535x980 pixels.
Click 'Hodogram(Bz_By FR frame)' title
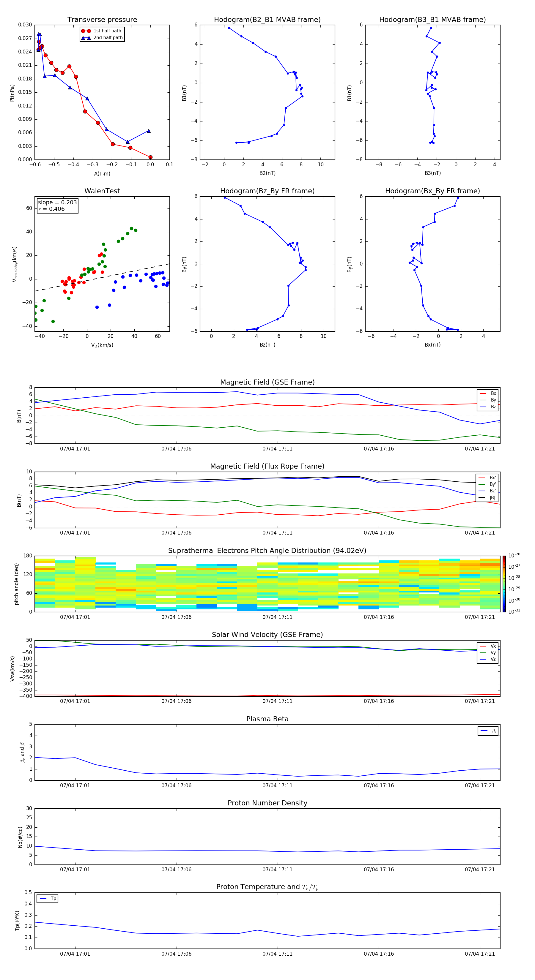click(267, 191)
